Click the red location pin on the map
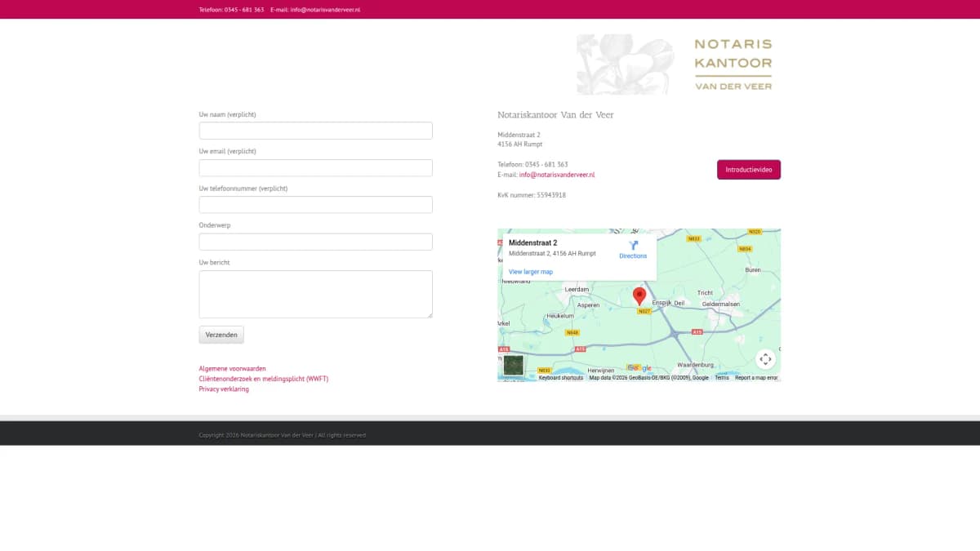Image resolution: width=980 pixels, height=551 pixels. 639,295
